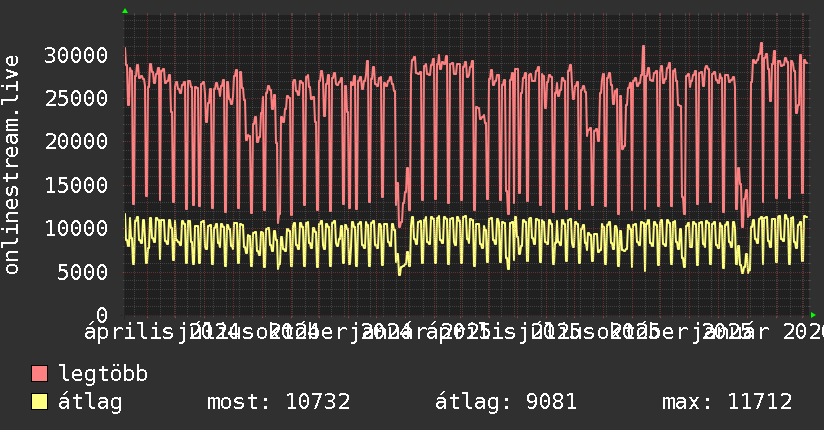Viewport: 824px width, 430px height.
Task: Click the red legtöbb legend swatch
Action: (40, 375)
